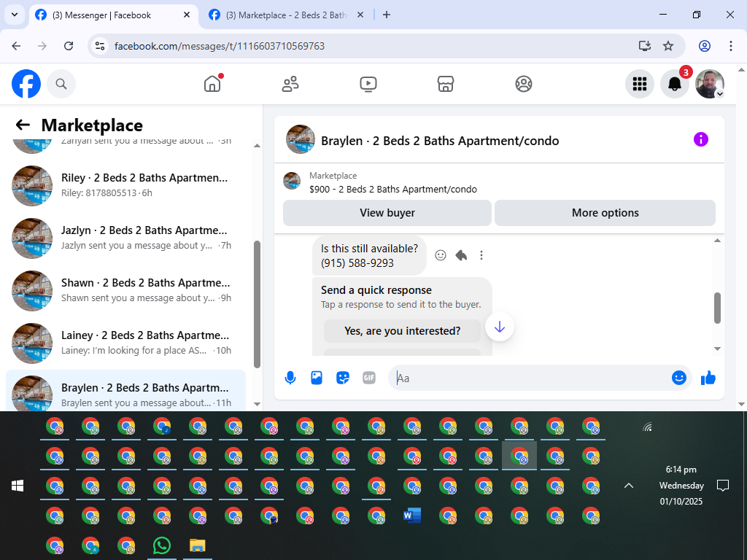
Task: Open Riley's conversation in the list
Action: pyautogui.click(x=125, y=185)
